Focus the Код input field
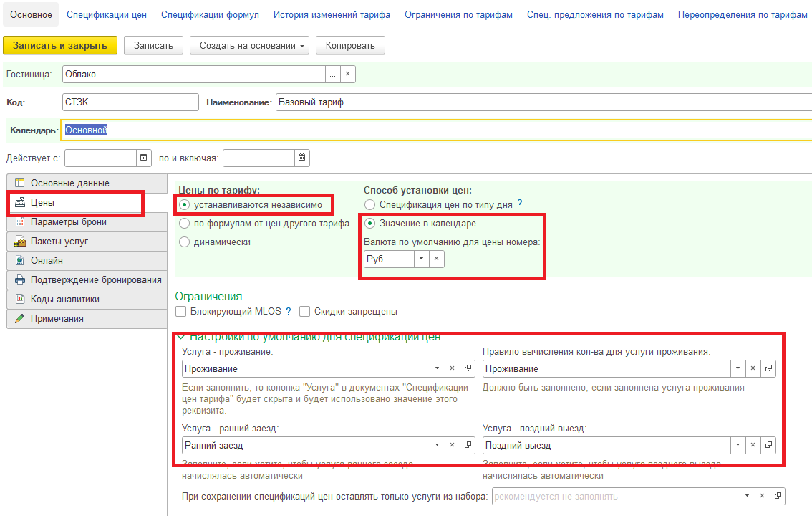 (130, 102)
